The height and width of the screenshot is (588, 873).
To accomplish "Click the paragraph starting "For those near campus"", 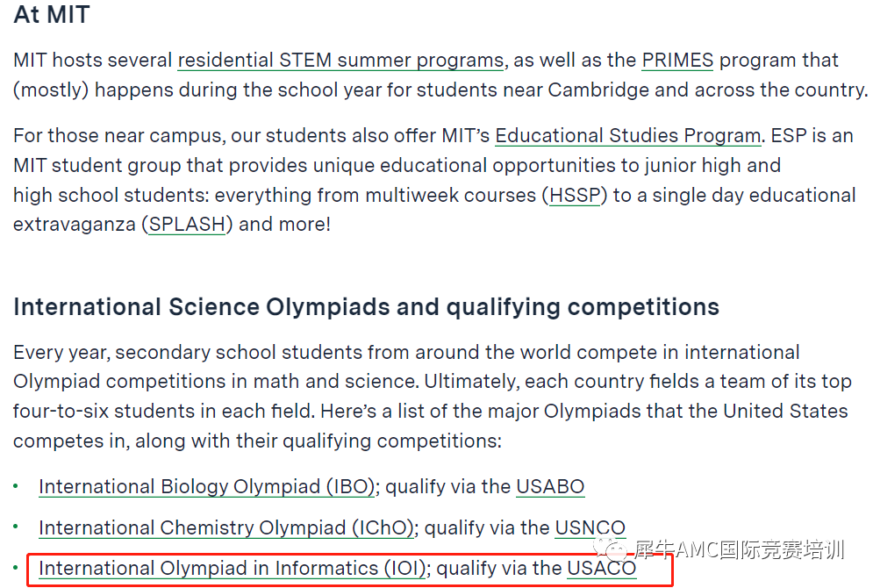I will (x=433, y=179).
